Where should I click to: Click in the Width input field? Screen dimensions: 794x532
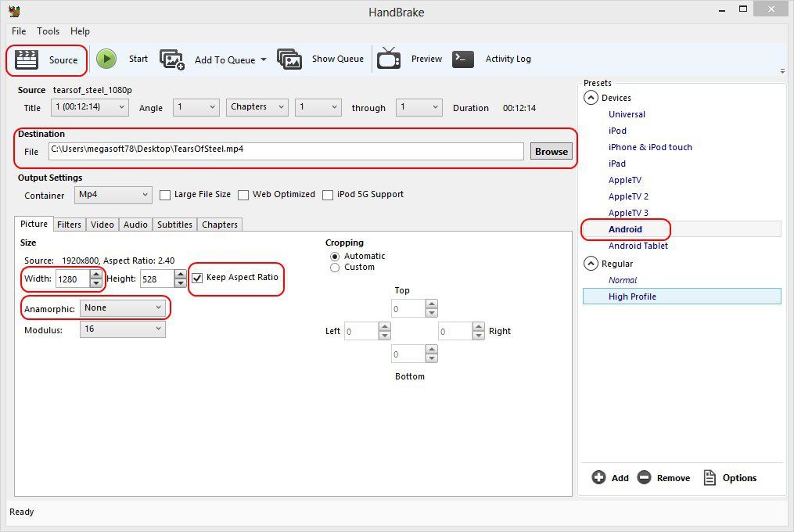pos(73,279)
